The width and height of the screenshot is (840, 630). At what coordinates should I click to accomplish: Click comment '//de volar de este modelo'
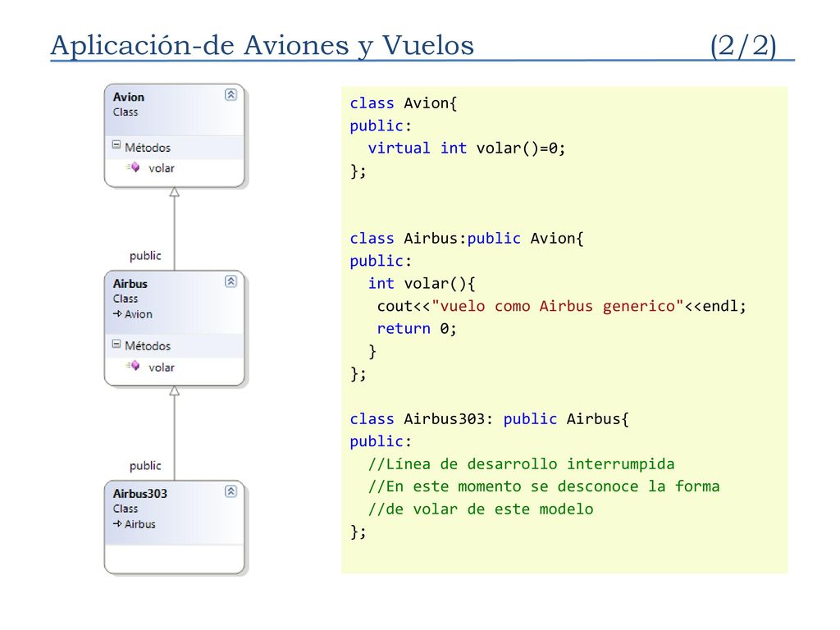pos(481,509)
